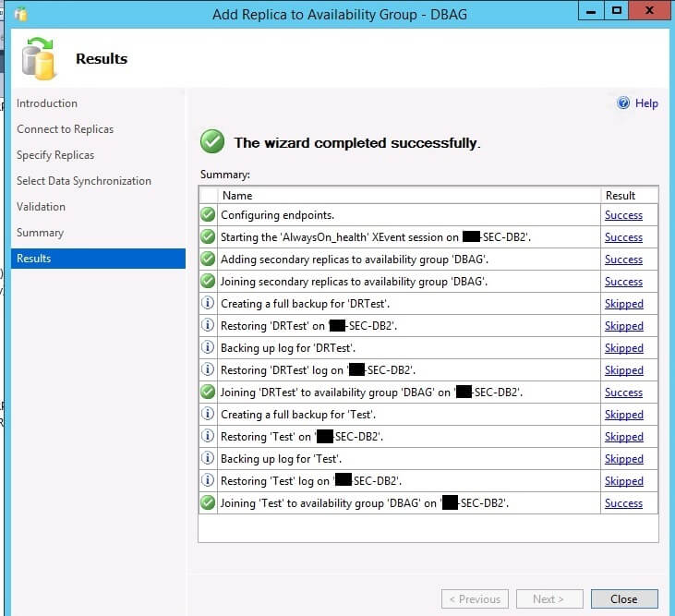675x616 pixels.
Task: Click the blue Help question mark icon
Action: (623, 103)
